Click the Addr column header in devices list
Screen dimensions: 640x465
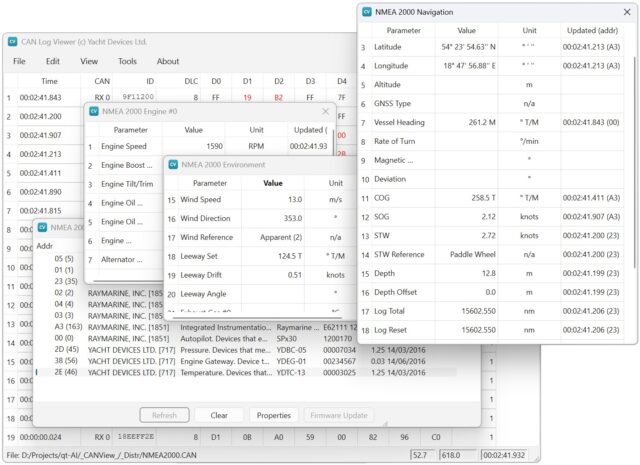click(44, 246)
